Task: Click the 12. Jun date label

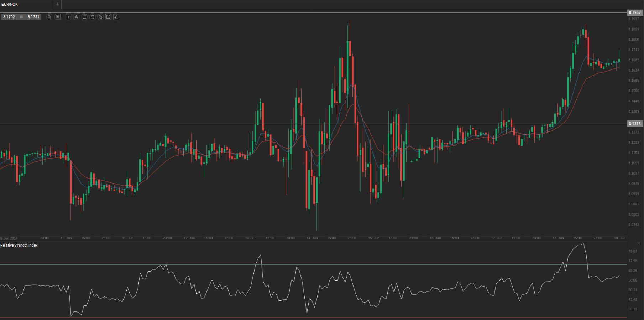Action: click(x=189, y=238)
